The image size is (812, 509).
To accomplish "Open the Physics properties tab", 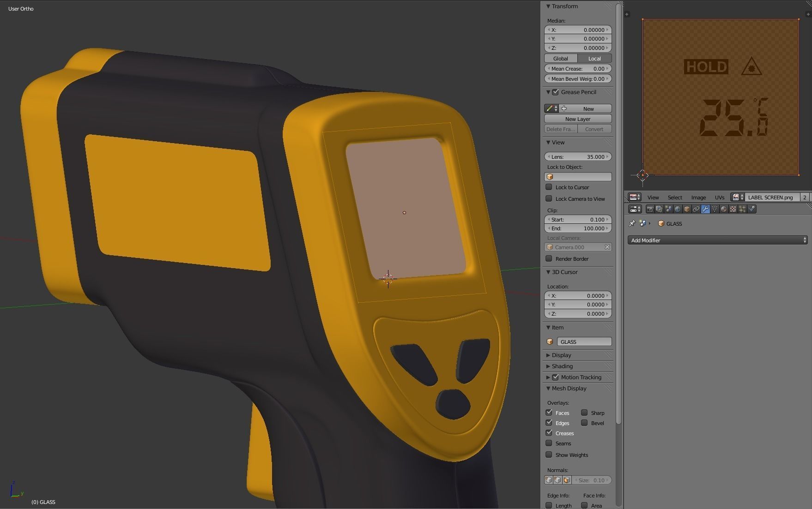I will (x=751, y=209).
